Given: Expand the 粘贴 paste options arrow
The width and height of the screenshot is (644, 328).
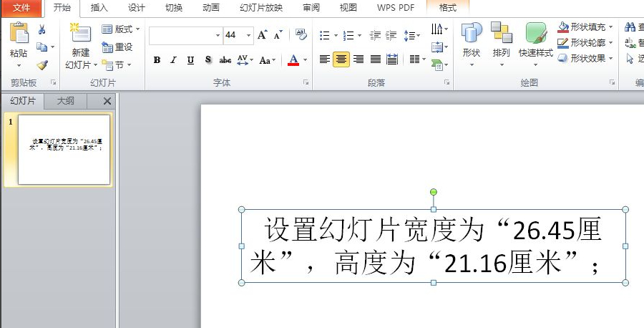Looking at the screenshot, I should click(19, 65).
